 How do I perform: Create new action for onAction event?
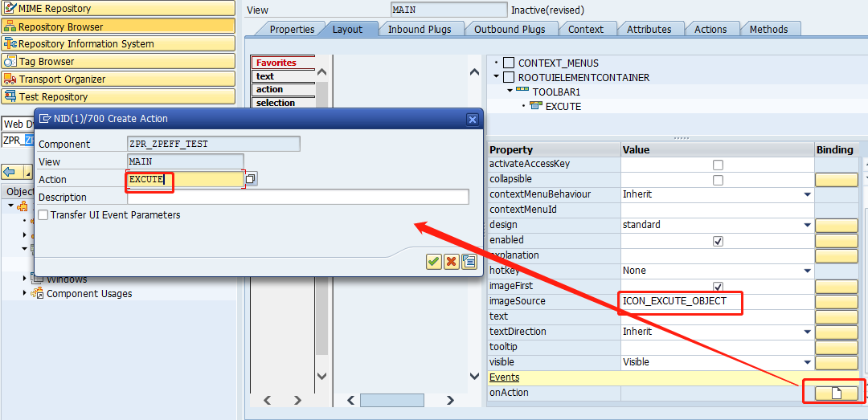[x=837, y=393]
